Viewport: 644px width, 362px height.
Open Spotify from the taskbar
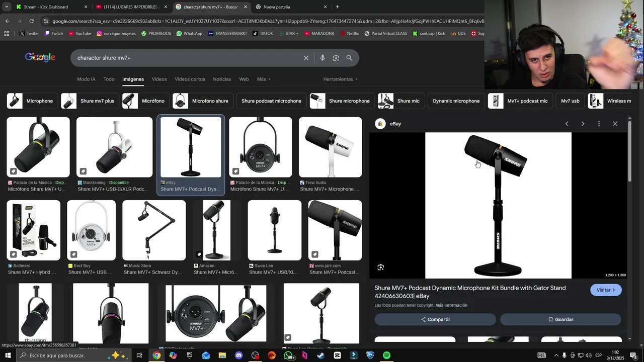pyautogui.click(x=386, y=355)
